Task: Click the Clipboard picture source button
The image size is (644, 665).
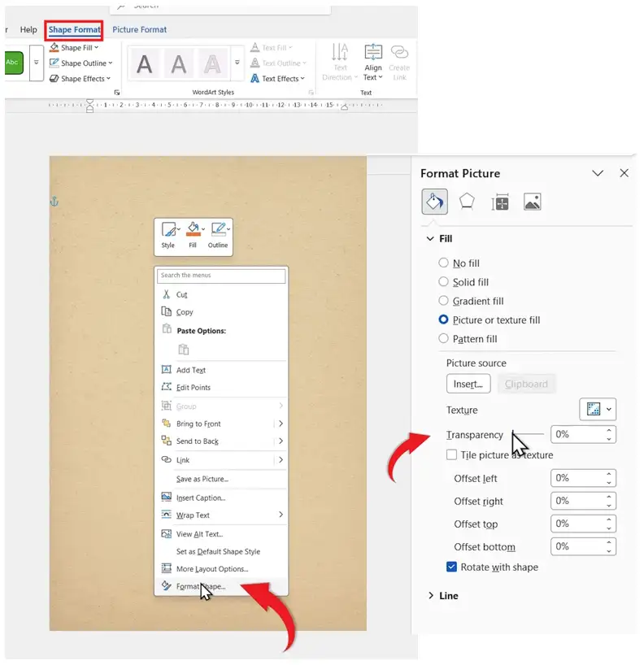Action: [526, 384]
